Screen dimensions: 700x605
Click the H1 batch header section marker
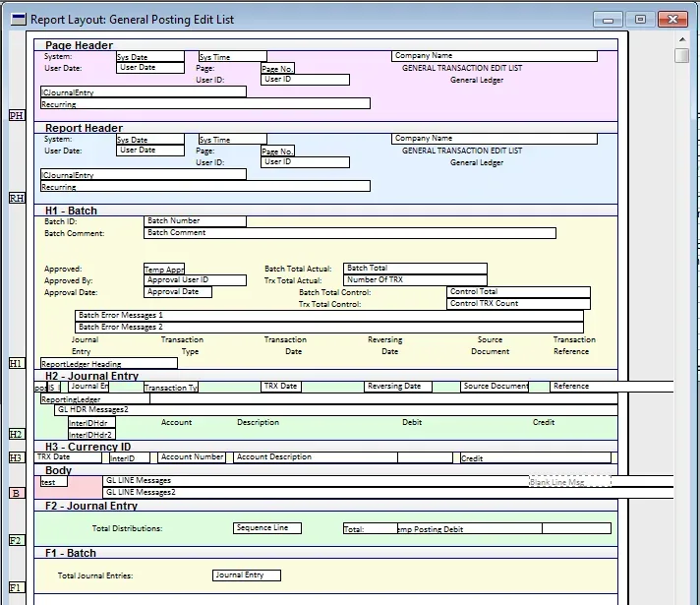16,363
